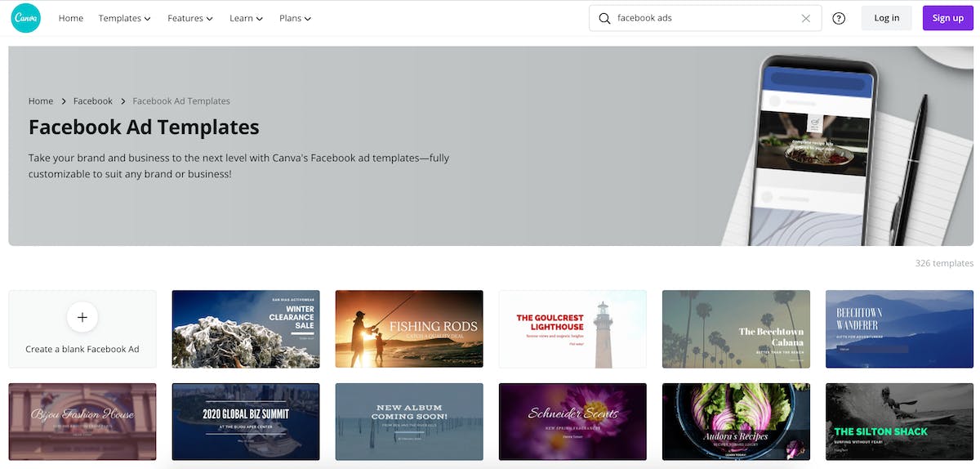The width and height of the screenshot is (980, 469).
Task: Follow the Facebook breadcrumb link
Action: [93, 101]
